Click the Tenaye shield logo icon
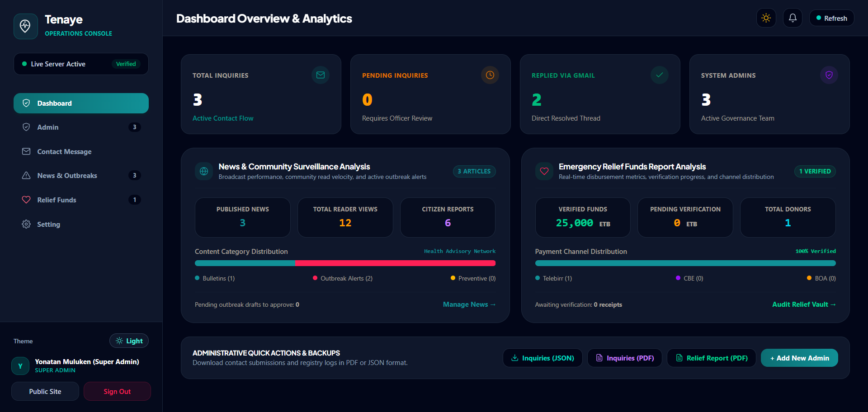Screen dimensions: 868x412 (25, 26)
